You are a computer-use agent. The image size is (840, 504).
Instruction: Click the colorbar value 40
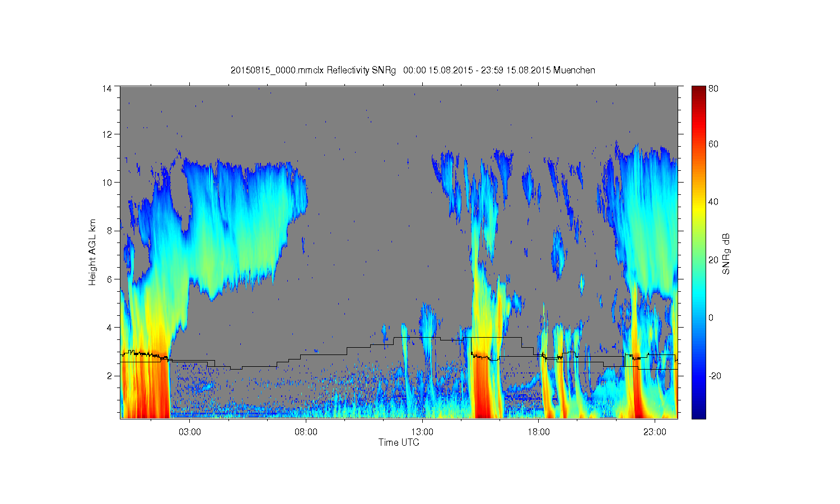coord(713,202)
